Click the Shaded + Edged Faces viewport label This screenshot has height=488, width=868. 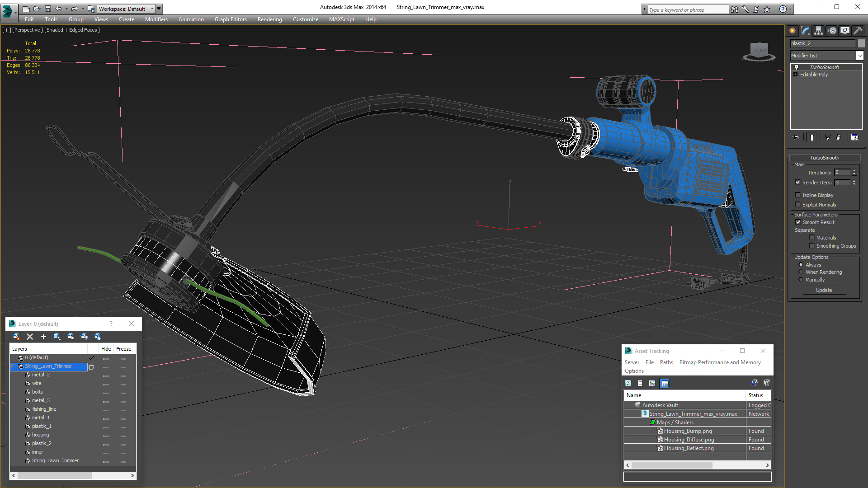[x=72, y=30]
